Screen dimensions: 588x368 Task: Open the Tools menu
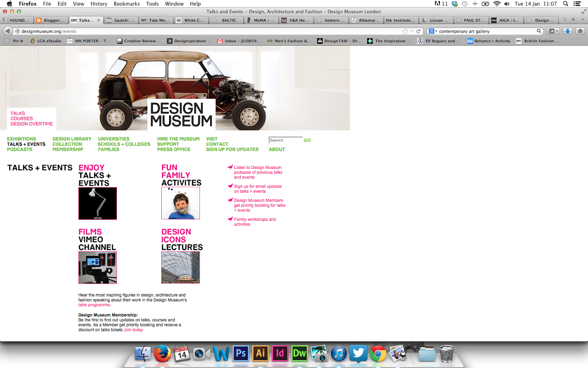tap(152, 4)
